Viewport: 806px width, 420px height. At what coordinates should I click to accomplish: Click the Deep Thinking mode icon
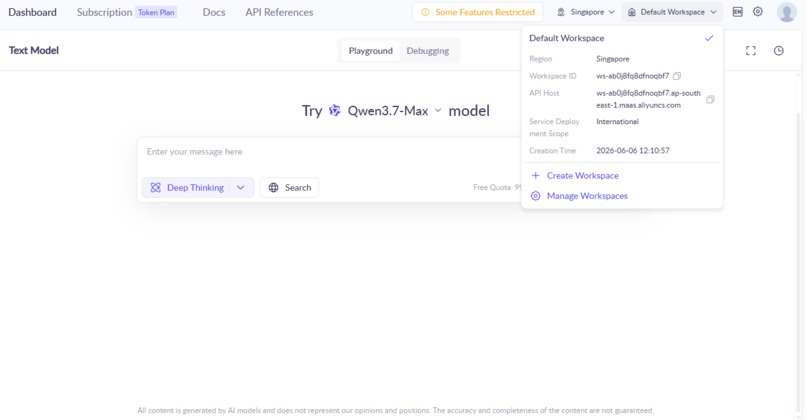point(155,188)
